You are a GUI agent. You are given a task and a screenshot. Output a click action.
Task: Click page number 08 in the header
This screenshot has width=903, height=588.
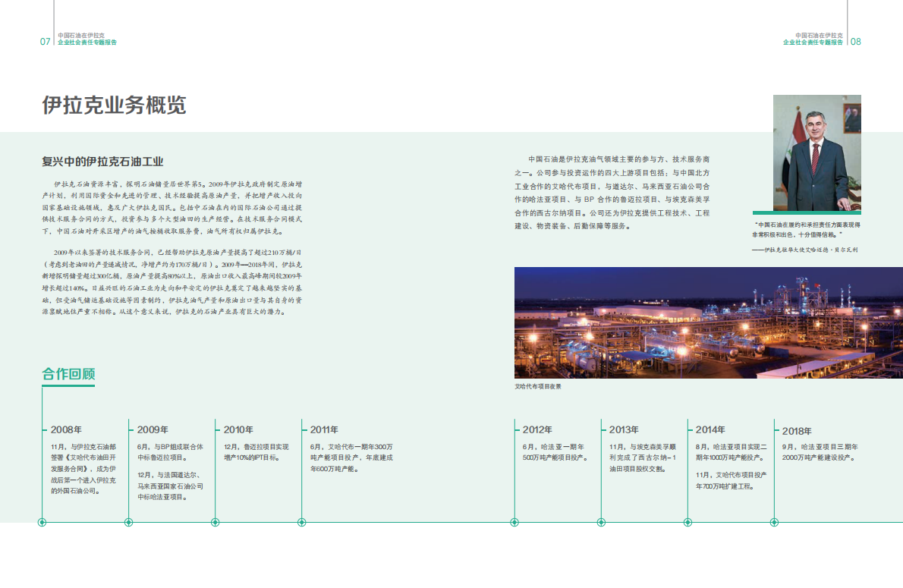[856, 42]
